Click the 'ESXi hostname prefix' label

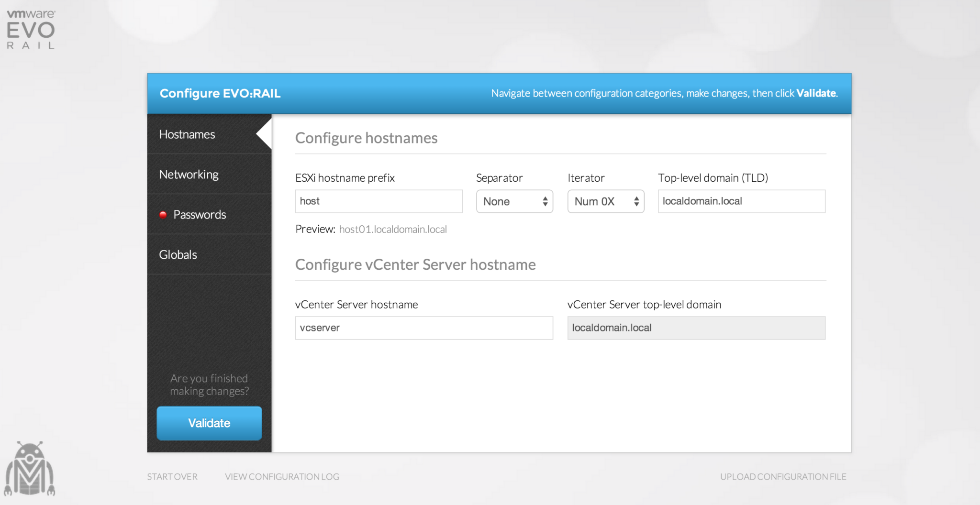345,178
